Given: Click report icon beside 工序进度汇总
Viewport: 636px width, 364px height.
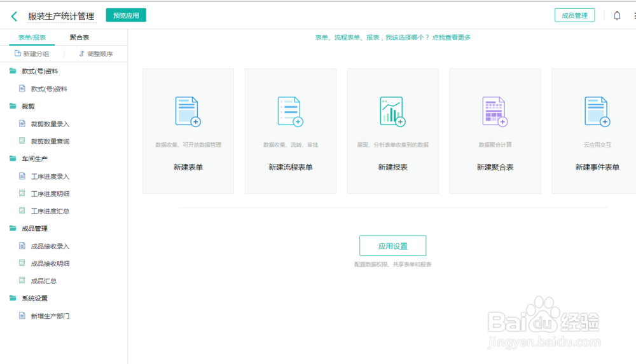Looking at the screenshot, I should point(22,210).
